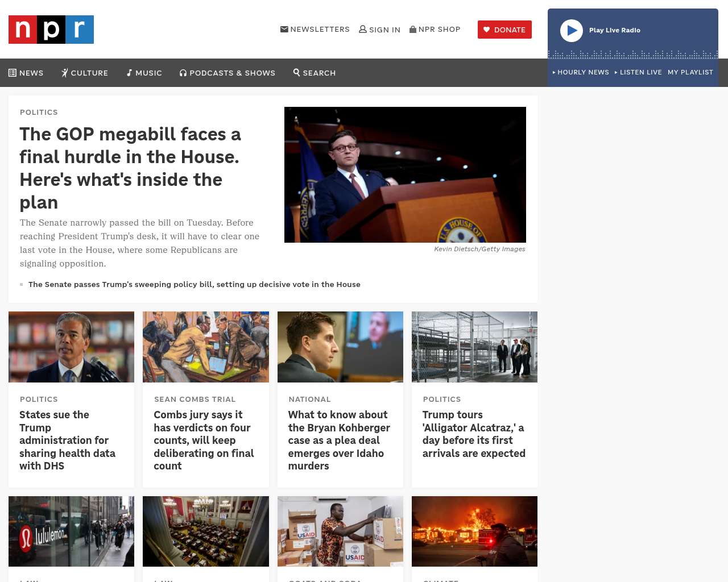
Task: Click the National category tag
Action: coord(309,399)
